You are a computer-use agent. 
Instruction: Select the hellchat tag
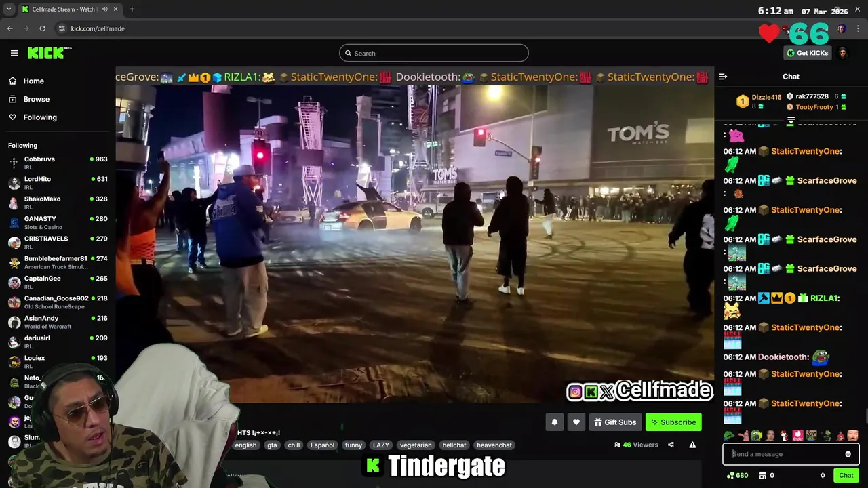(x=454, y=445)
